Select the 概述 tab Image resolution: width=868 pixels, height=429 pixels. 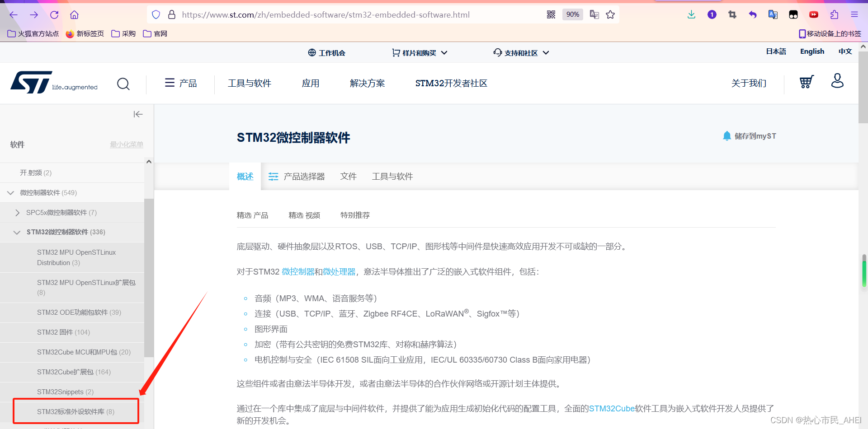tap(245, 177)
